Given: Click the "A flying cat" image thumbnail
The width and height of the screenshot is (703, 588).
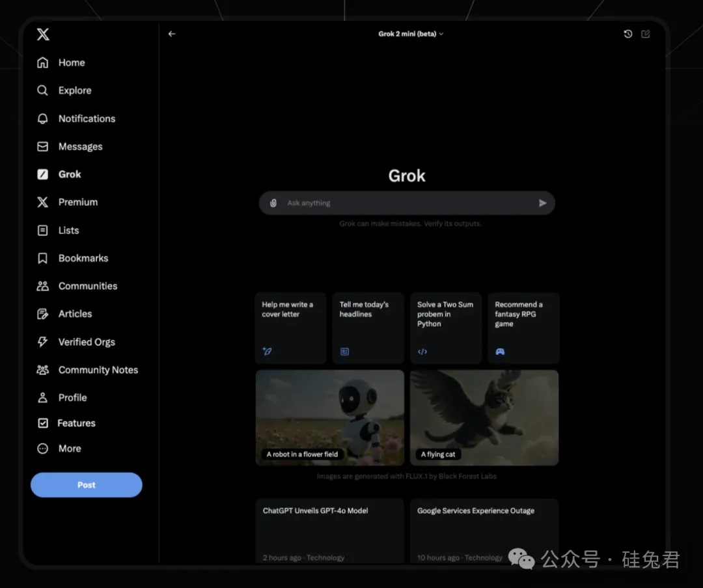Looking at the screenshot, I should [x=484, y=417].
